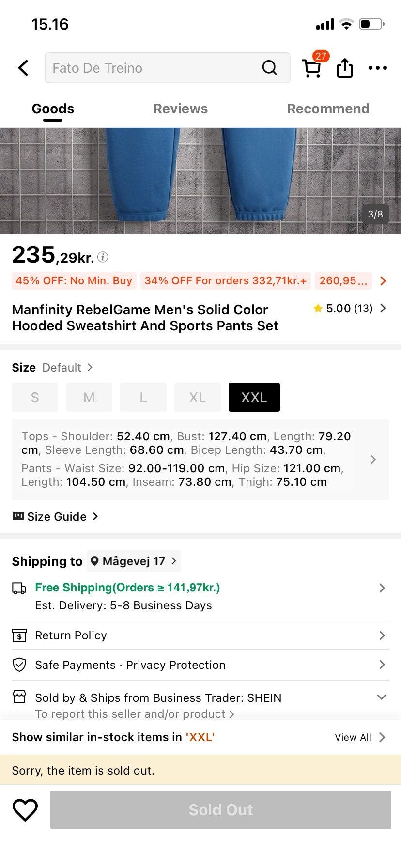
Task: Tap the price info icon
Action: [x=103, y=257]
